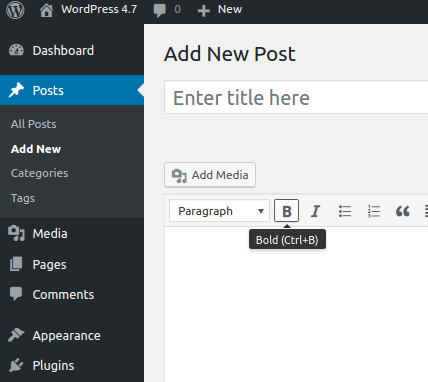The image size is (428, 382).
Task: Click the plus icon beside New
Action: [203, 11]
